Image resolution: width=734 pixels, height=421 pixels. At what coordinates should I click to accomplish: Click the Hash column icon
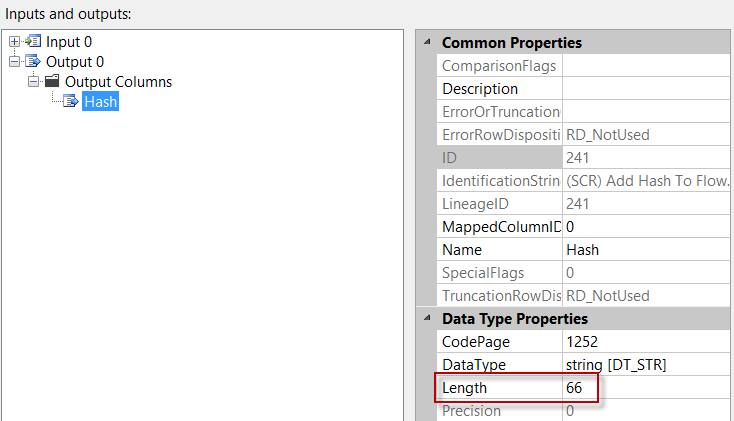[71, 101]
